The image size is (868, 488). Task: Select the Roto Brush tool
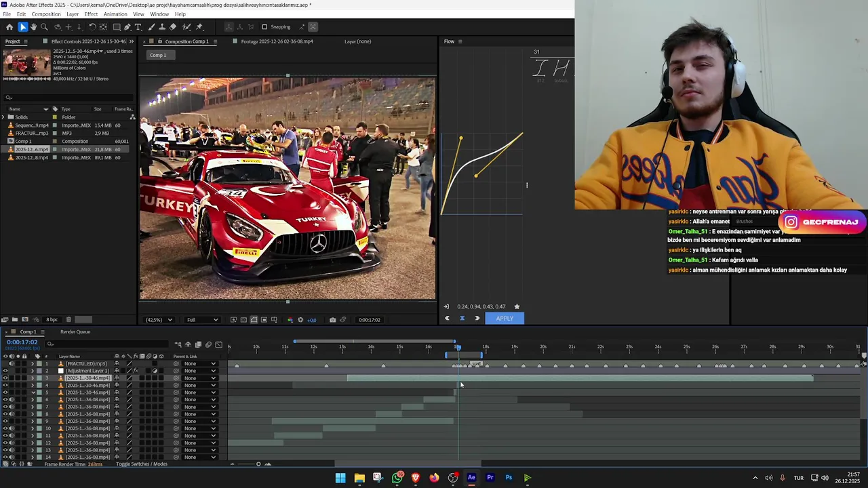point(186,27)
